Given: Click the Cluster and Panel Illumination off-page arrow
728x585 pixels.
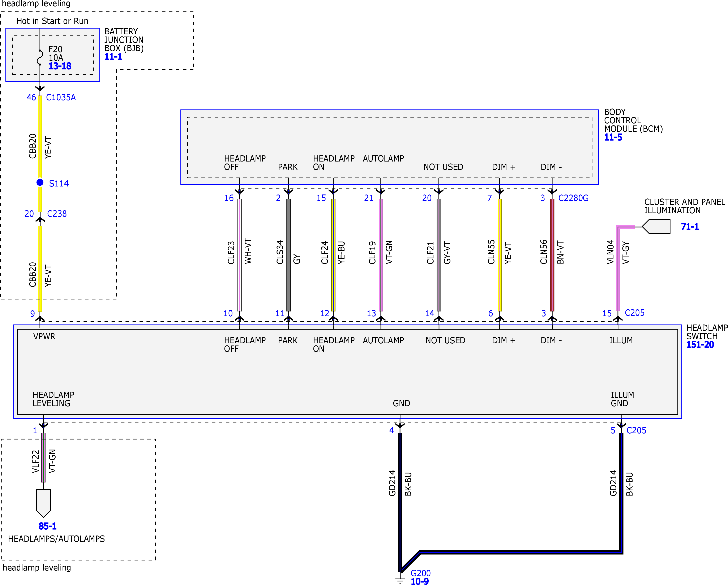Looking at the screenshot, I should tap(656, 227).
